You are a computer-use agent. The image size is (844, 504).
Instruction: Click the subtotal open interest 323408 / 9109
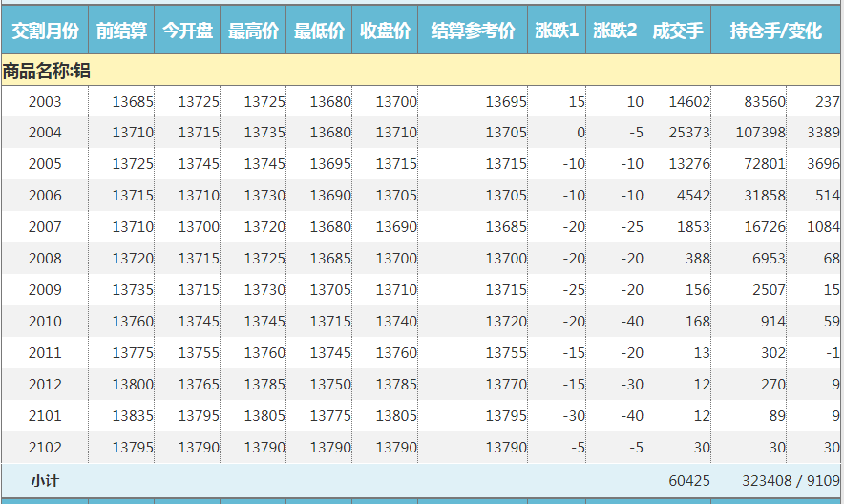point(790,480)
